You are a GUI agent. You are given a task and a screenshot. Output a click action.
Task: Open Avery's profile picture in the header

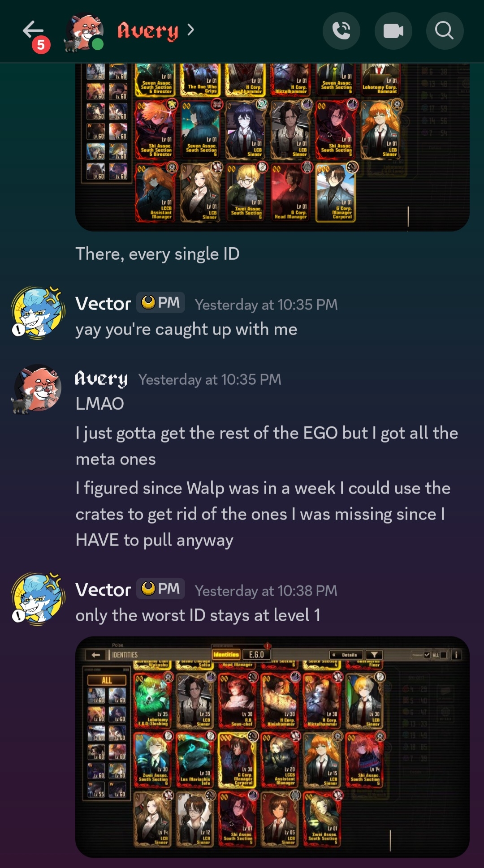coord(84,32)
